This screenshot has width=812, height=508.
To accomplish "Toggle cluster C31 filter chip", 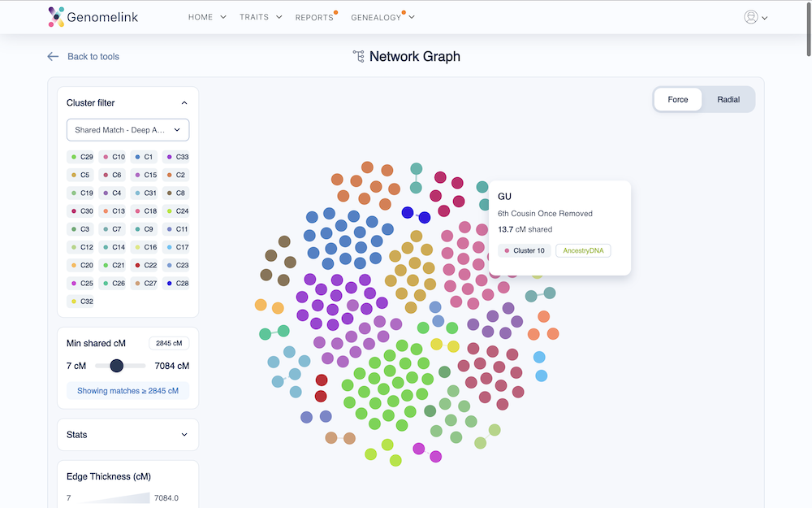I will tap(144, 193).
